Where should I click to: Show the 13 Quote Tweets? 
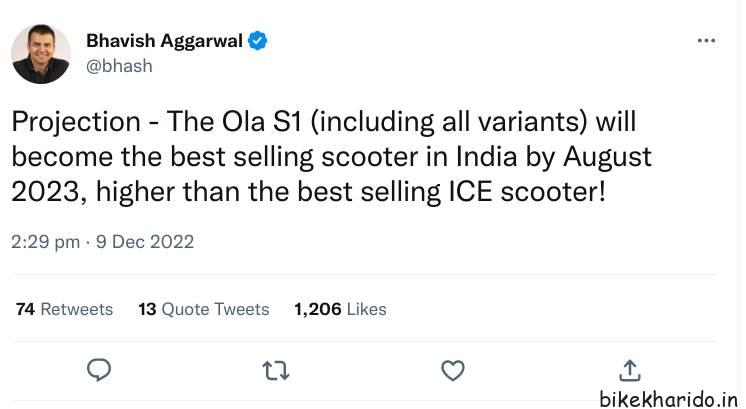click(204, 309)
